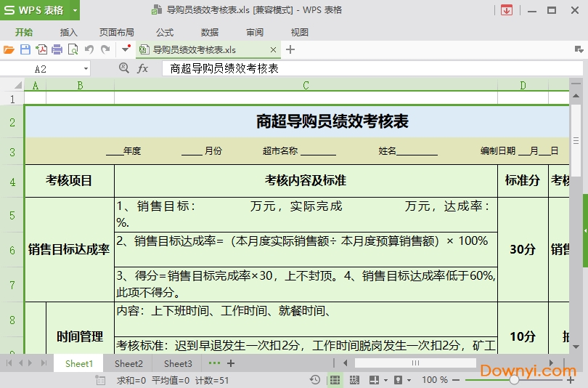The height and width of the screenshot is (388, 588).
Task: Add a new document tab with plus
Action: pyautogui.click(x=290, y=49)
